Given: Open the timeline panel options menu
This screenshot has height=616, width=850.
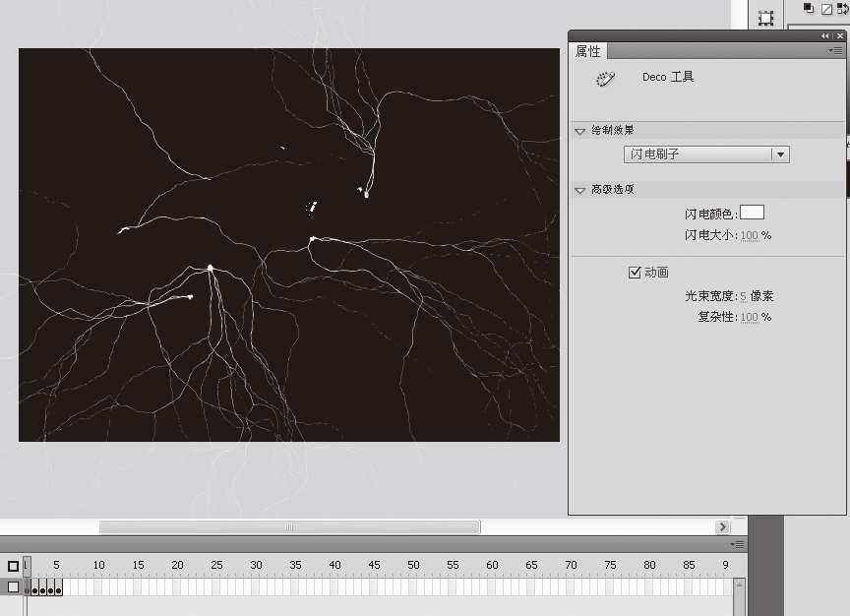Looking at the screenshot, I should [x=737, y=544].
